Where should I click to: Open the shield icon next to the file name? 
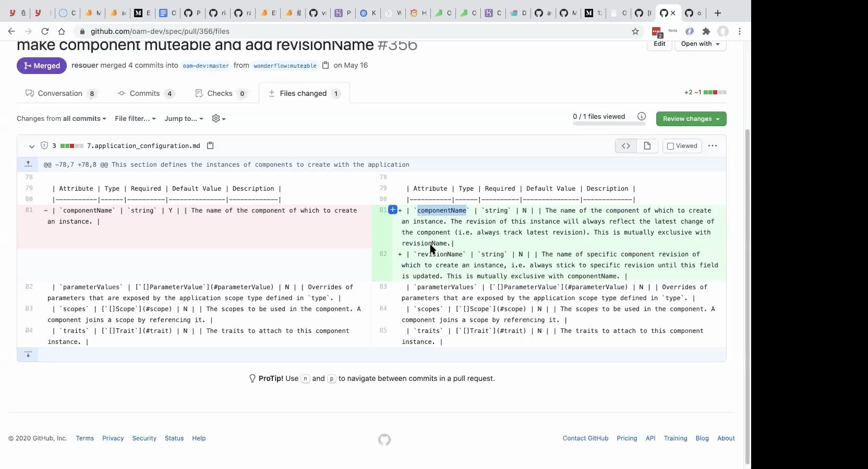(x=44, y=146)
